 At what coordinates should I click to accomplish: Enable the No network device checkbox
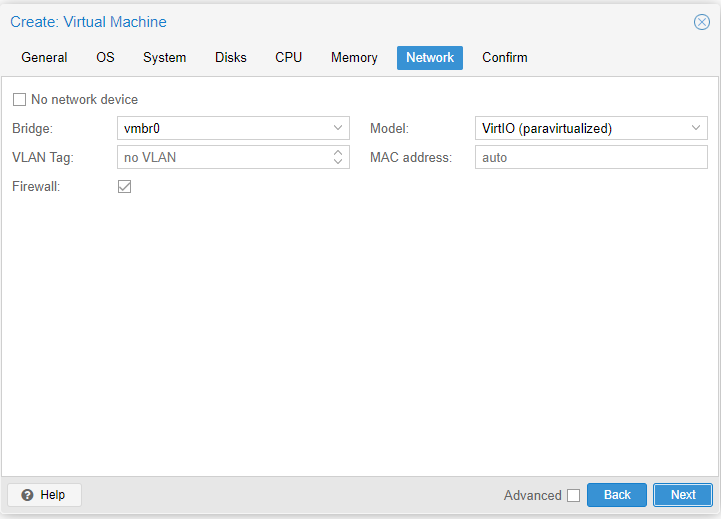pos(19,99)
